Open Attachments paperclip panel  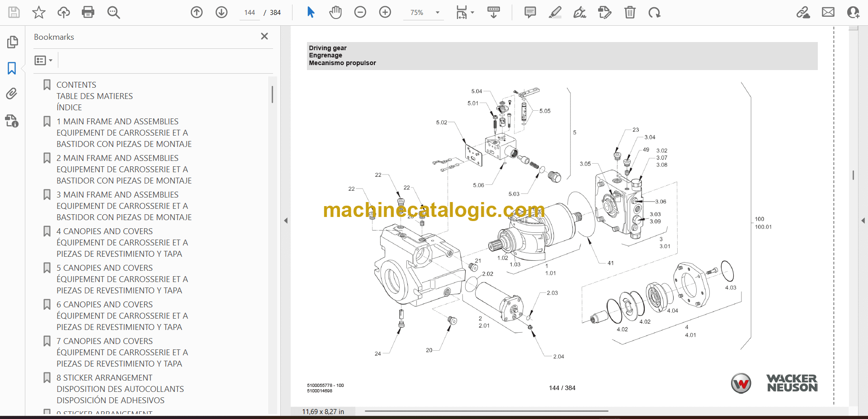pyautogui.click(x=12, y=94)
